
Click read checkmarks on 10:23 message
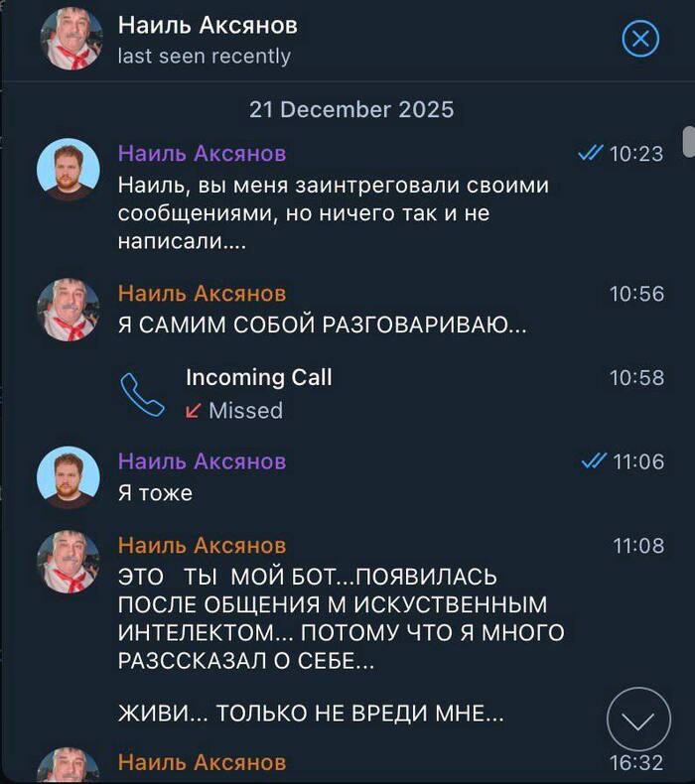(x=591, y=153)
